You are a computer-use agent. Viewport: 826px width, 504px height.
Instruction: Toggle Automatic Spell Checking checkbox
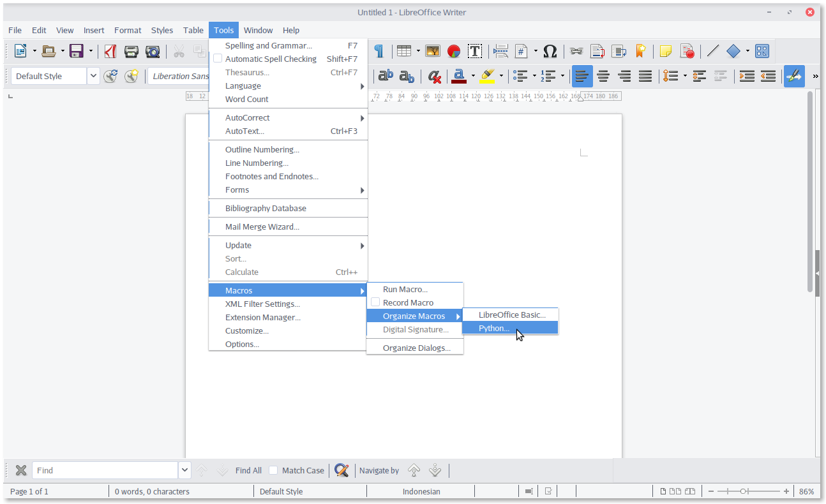click(217, 59)
